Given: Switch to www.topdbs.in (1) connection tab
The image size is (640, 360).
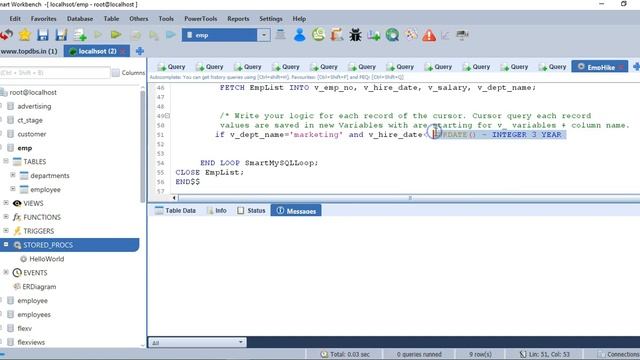Looking at the screenshot, I should [29, 51].
